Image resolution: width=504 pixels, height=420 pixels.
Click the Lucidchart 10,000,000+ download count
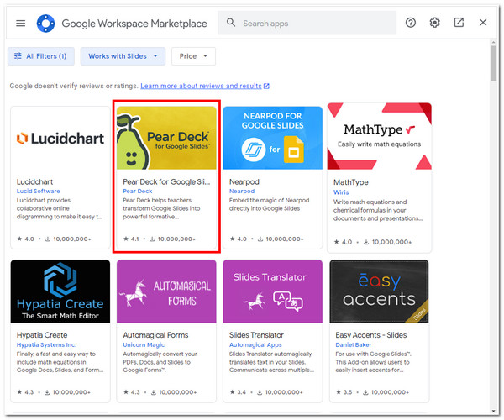[x=68, y=239]
